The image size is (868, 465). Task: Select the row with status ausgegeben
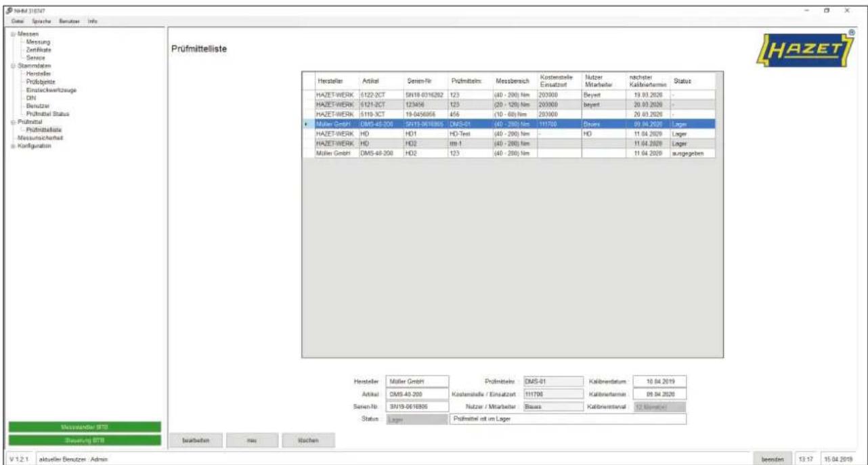508,154
